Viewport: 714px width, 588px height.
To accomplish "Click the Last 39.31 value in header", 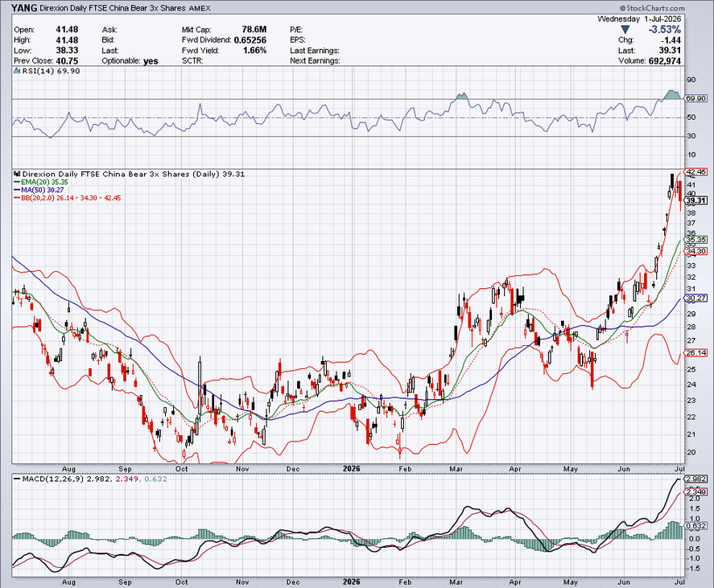I will coord(671,51).
